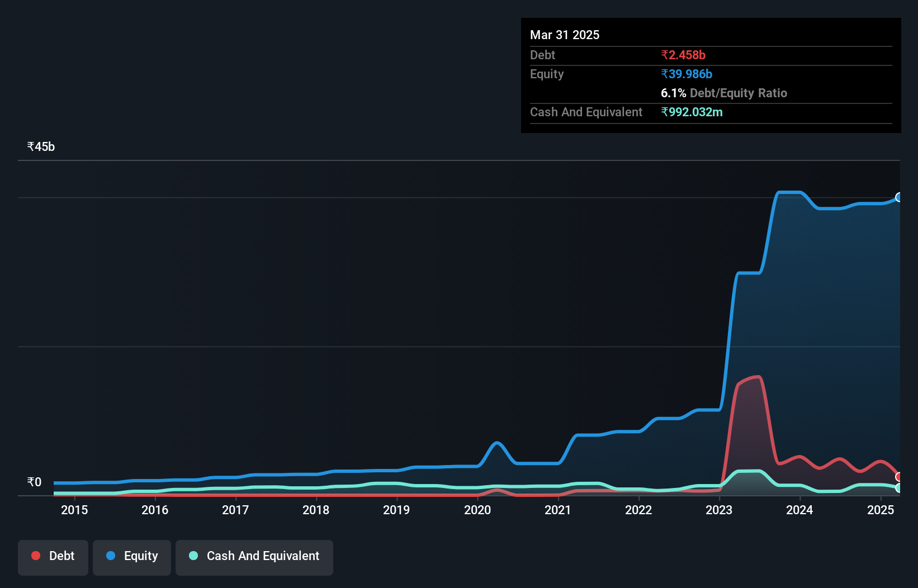Click the 2025 x-axis label
The image size is (918, 588).
881,510
